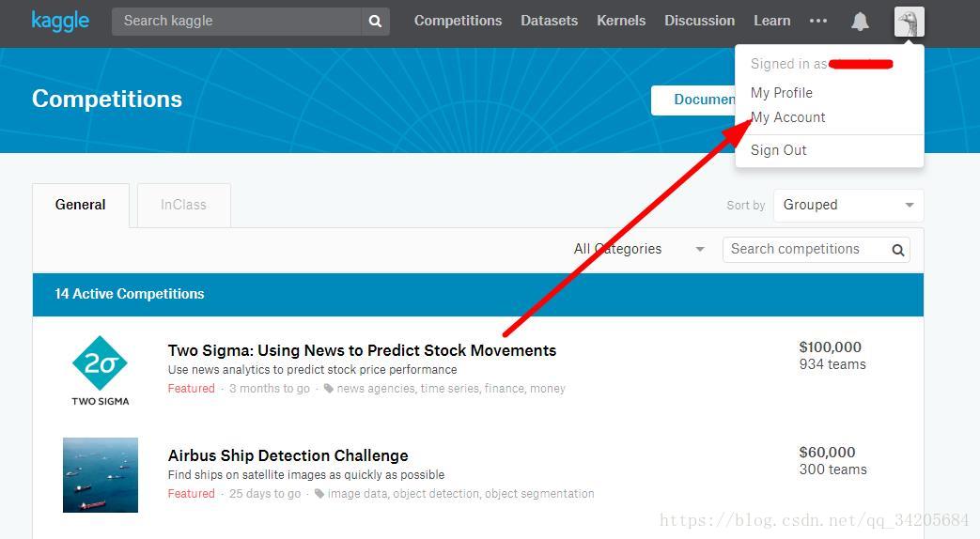The image size is (980, 539).
Task: Open Competitions in the top navigation
Action: [x=458, y=21]
